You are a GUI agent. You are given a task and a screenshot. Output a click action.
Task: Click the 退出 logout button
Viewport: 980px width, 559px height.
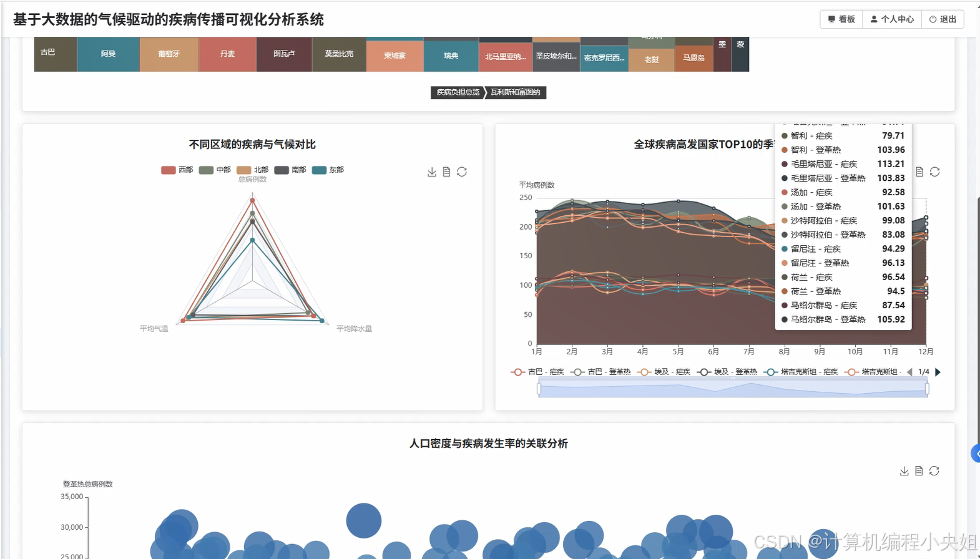tap(943, 19)
